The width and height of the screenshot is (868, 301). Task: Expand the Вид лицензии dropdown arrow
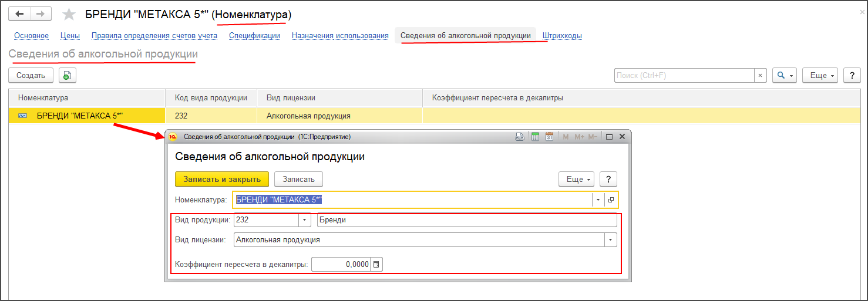click(611, 240)
